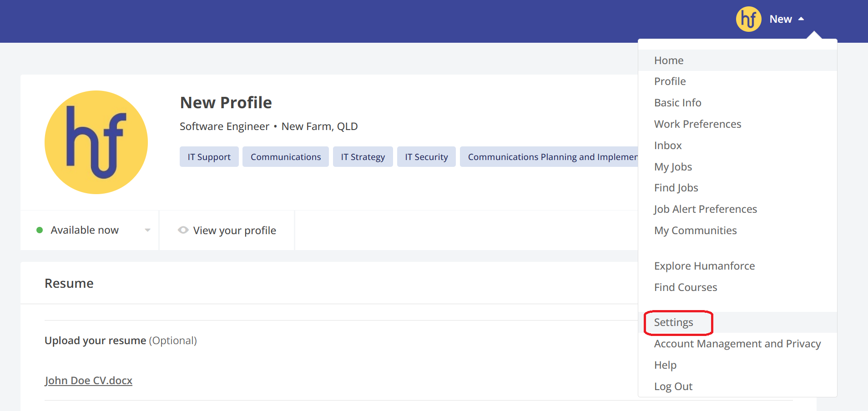The height and width of the screenshot is (411, 868).
Task: Click the large hf profile picture
Action: pyautogui.click(x=96, y=142)
